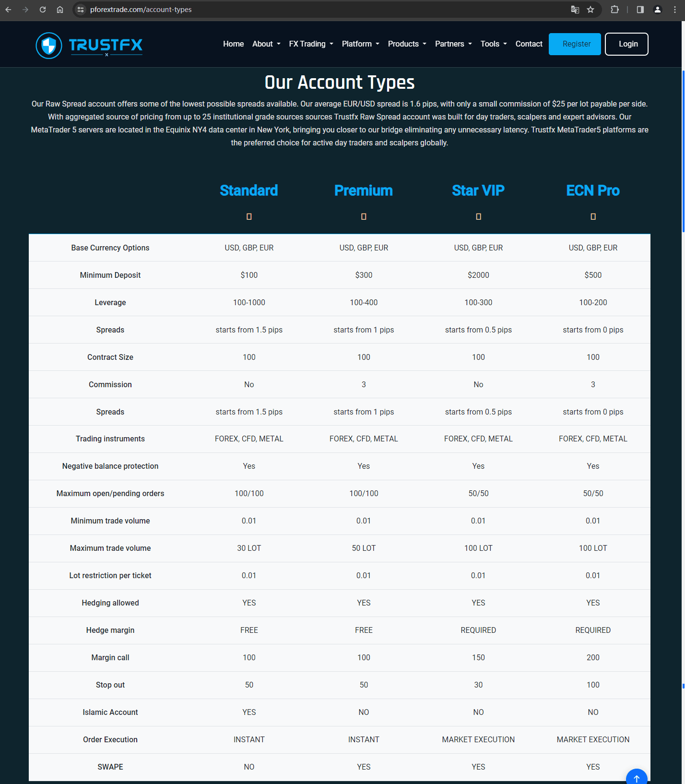The height and width of the screenshot is (784, 685).
Task: Toggle the browser side panel icon
Action: 640,10
